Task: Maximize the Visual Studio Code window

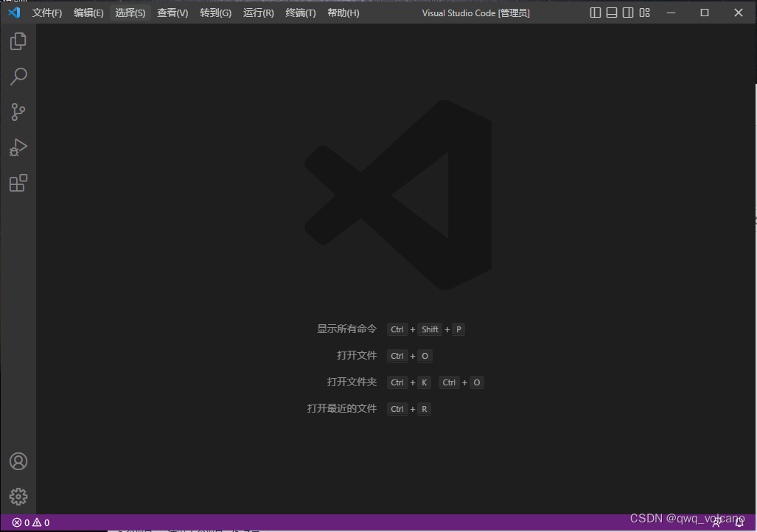Action: pos(705,13)
